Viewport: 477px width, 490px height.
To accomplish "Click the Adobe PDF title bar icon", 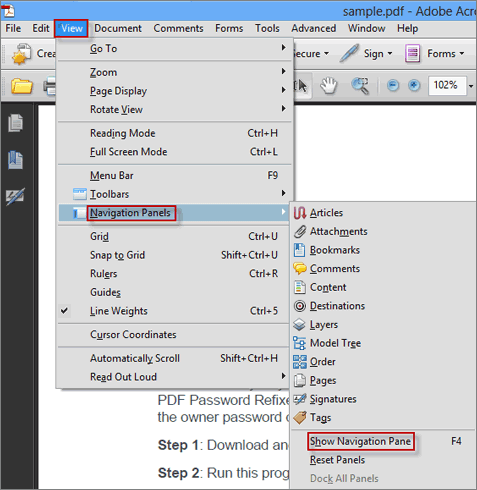I will 8,11.
